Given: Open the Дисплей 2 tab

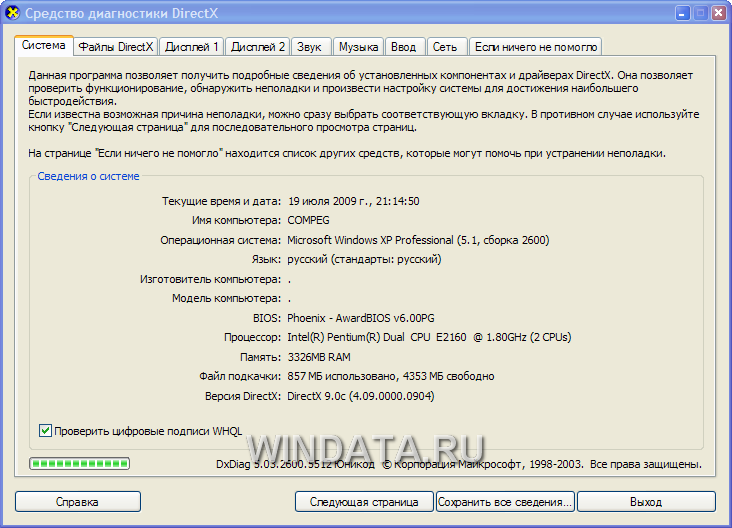Looking at the screenshot, I should pyautogui.click(x=258, y=47).
